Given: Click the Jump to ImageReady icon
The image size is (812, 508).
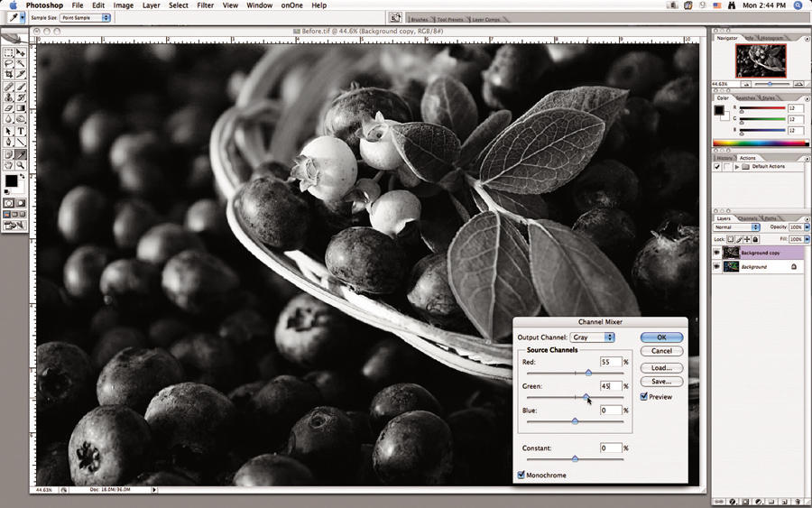Looking at the screenshot, I should point(14,226).
